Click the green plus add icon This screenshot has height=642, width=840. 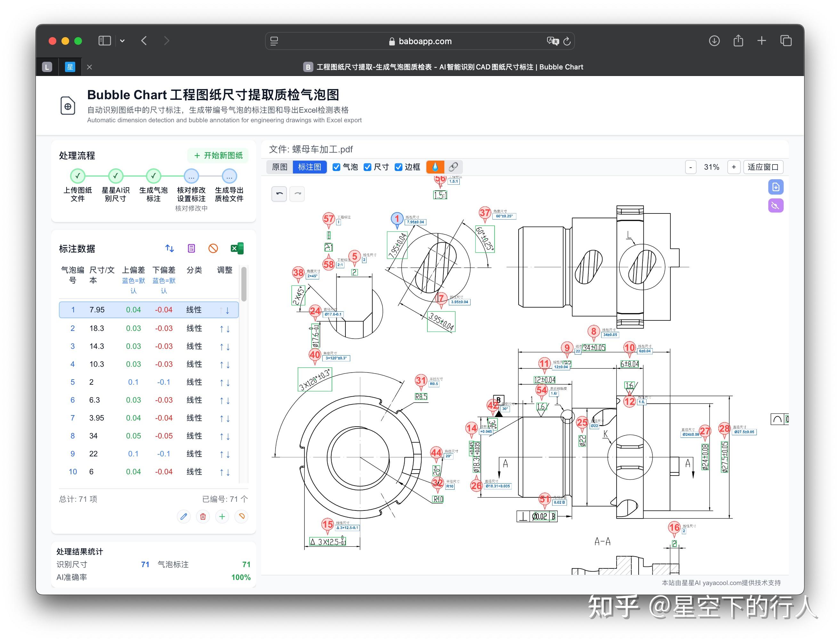click(x=222, y=517)
